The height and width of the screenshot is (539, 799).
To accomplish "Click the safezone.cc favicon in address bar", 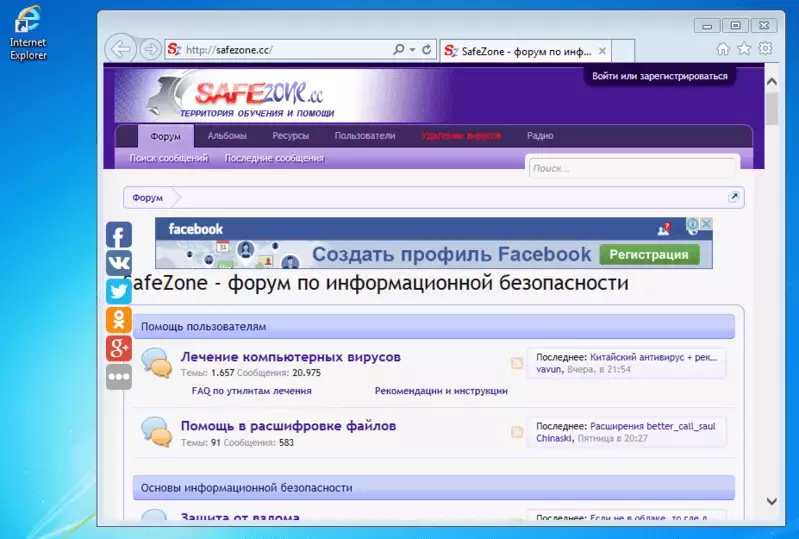I will pos(174,49).
